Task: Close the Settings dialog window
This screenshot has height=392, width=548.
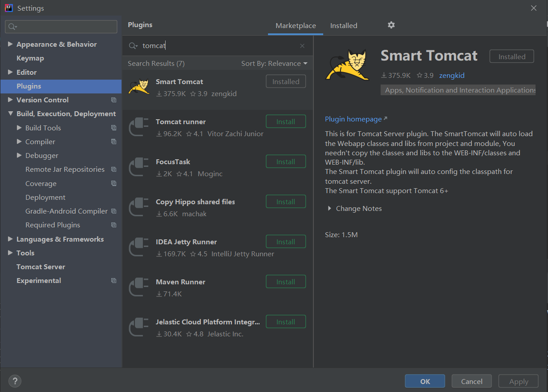Action: 534,8
